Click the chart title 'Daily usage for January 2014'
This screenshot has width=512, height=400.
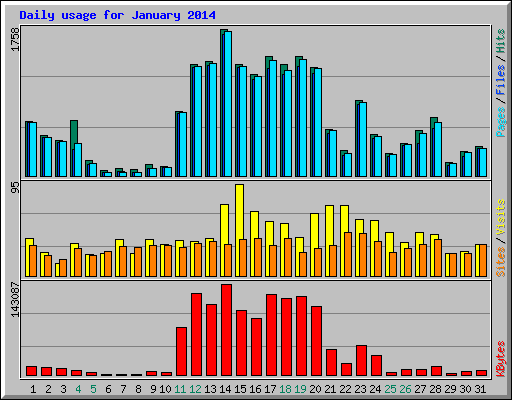click(x=117, y=15)
